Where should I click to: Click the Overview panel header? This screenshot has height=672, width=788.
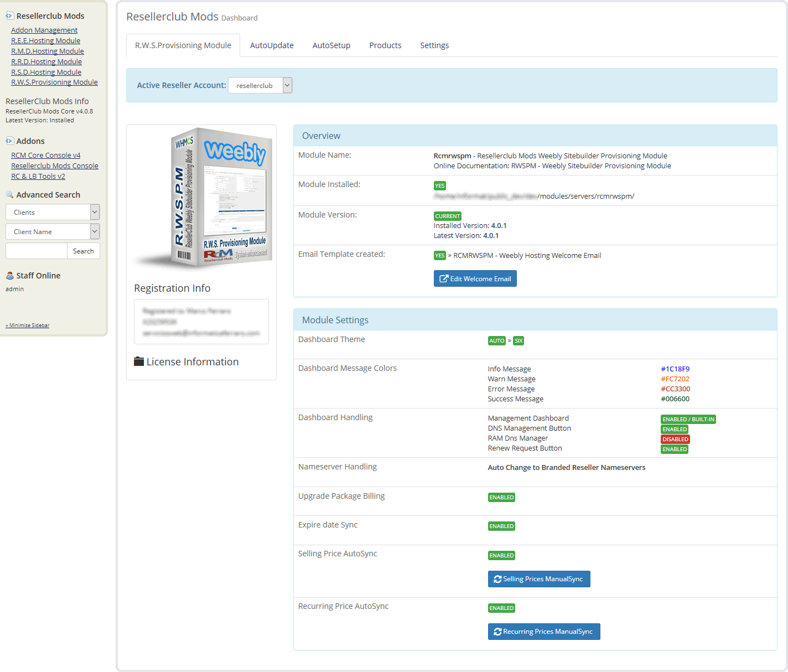(535, 136)
